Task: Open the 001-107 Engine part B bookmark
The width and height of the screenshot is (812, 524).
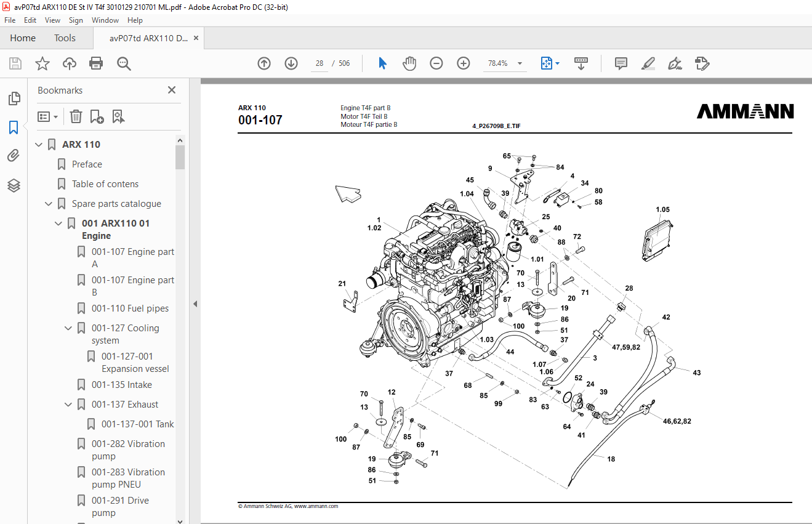Action: pos(133,286)
